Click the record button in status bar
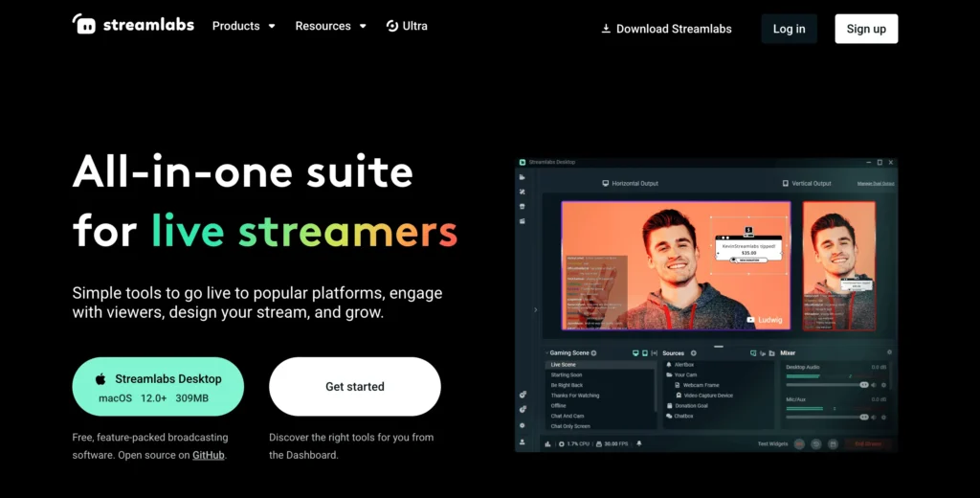 (799, 443)
